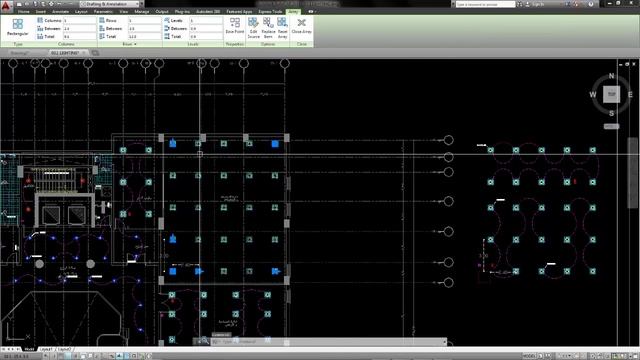
Task: Click the S direction on ViewCube compass
Action: (611, 113)
